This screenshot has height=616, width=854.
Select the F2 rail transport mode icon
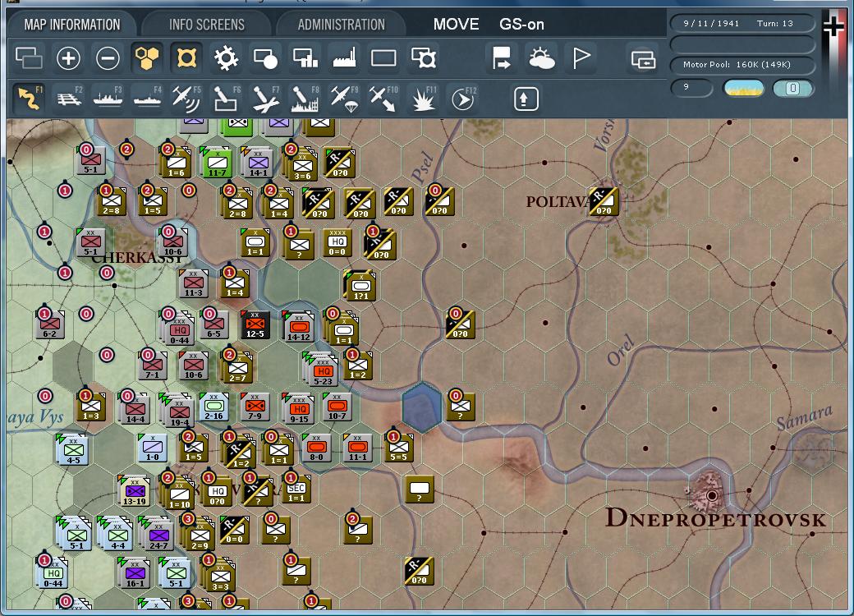[70, 99]
